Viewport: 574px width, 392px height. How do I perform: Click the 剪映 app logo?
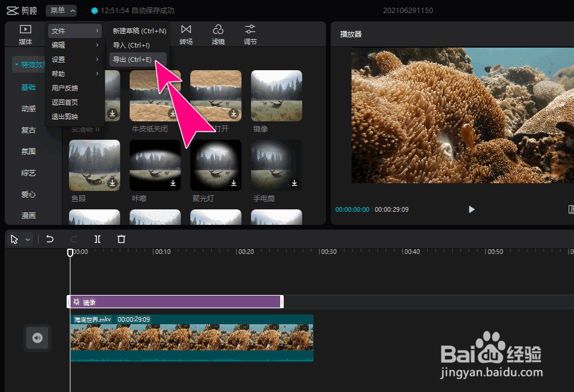(22, 11)
